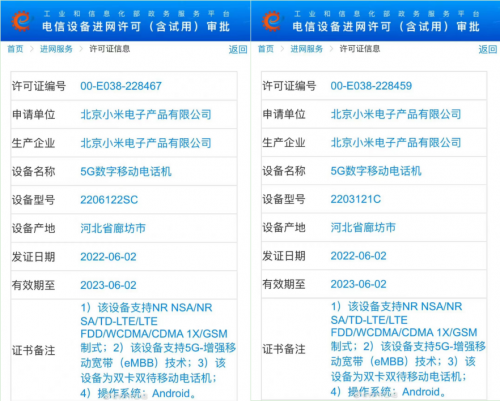This screenshot has width=500, height=401.
Task: Click the certificate remarks text in left table
Action: [x=158, y=350]
